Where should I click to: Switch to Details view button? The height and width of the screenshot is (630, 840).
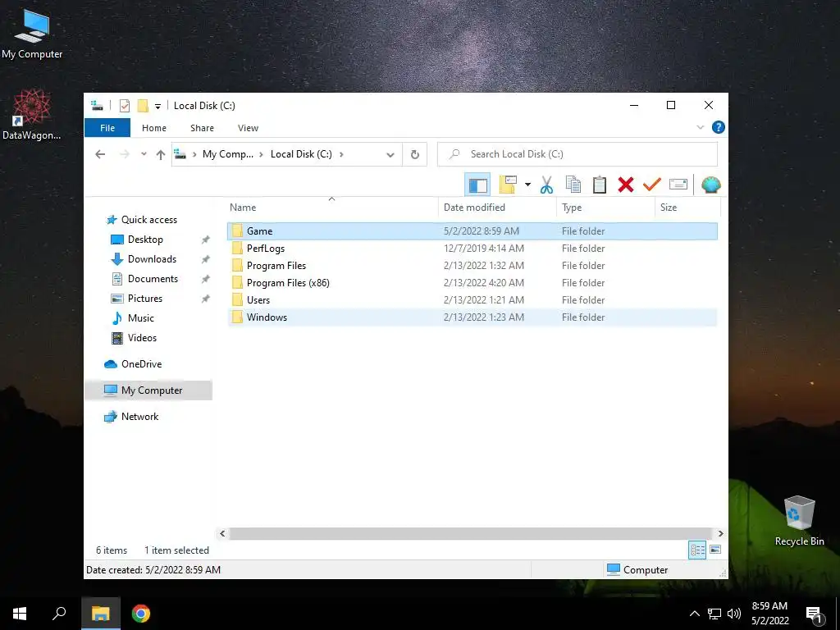697,550
